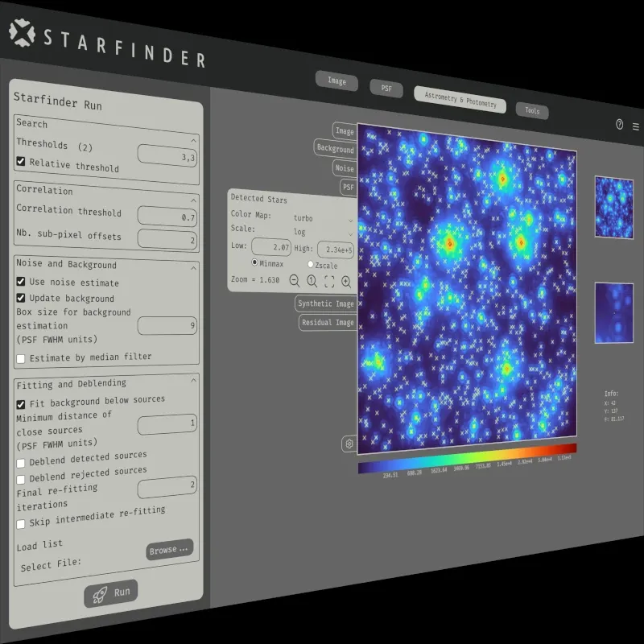Screen dimensions: 644x644
Task: Collapse the Correlation section
Action: (x=193, y=200)
